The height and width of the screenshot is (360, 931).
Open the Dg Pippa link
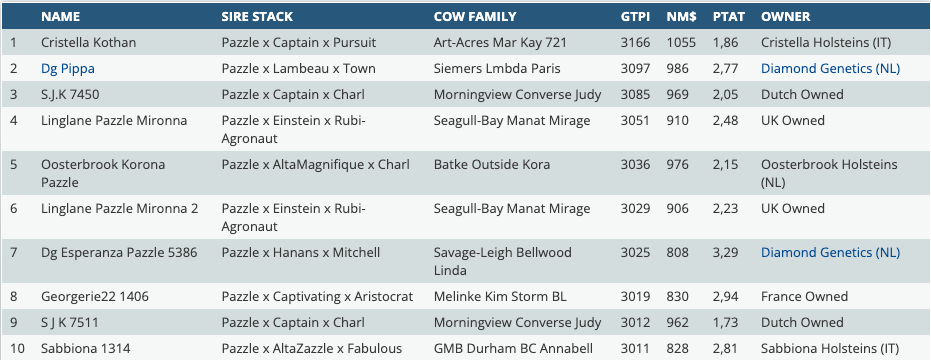pyautogui.click(x=68, y=69)
